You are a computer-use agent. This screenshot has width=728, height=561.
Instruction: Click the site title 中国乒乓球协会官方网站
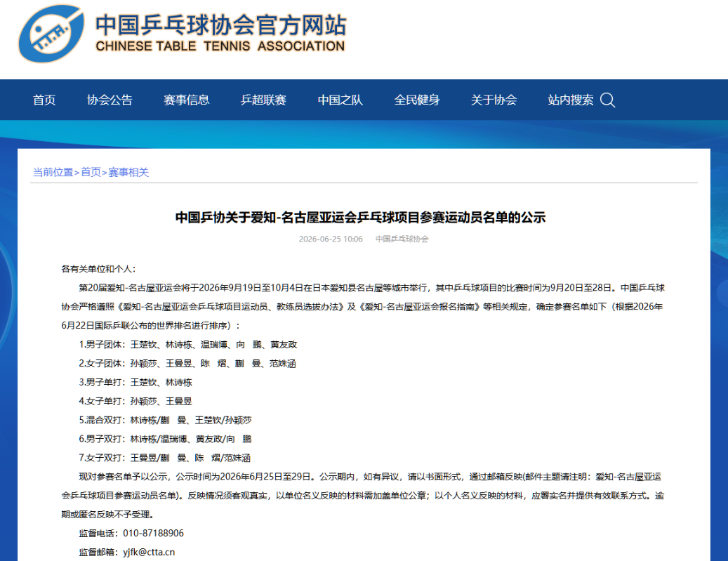pos(221,25)
